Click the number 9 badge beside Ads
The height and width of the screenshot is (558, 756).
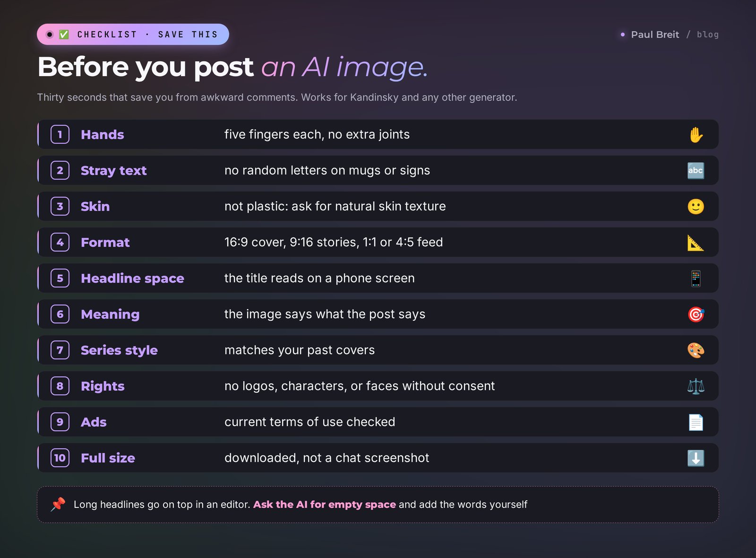tap(60, 422)
